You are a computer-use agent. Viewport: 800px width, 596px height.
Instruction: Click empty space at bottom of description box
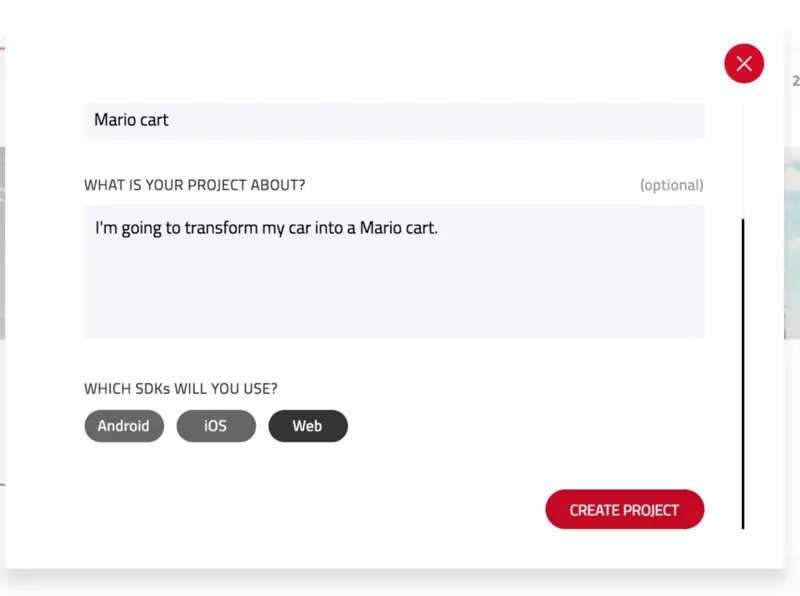394,318
